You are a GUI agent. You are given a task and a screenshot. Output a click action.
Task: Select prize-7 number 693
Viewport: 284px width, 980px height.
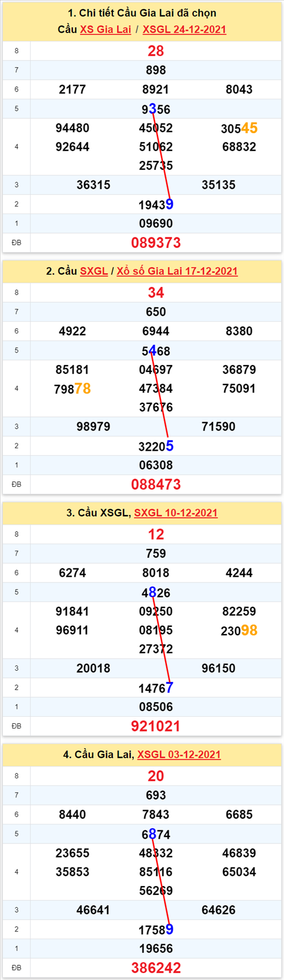(x=156, y=795)
